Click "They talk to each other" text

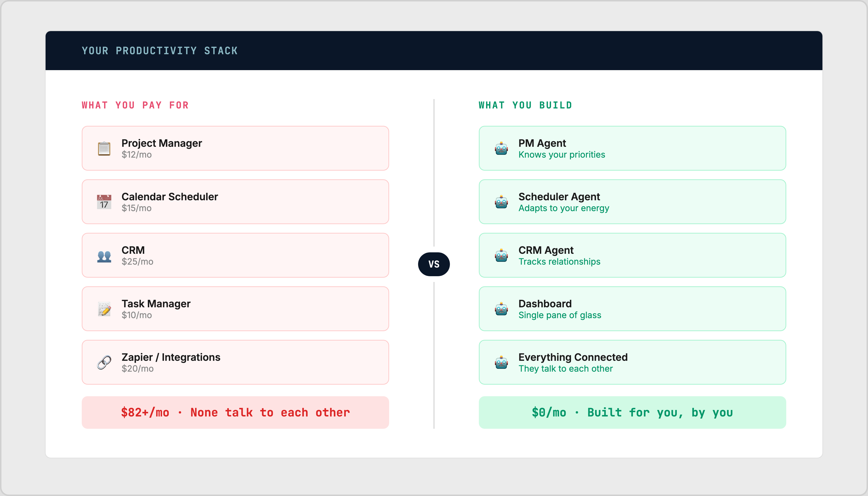[565, 369]
